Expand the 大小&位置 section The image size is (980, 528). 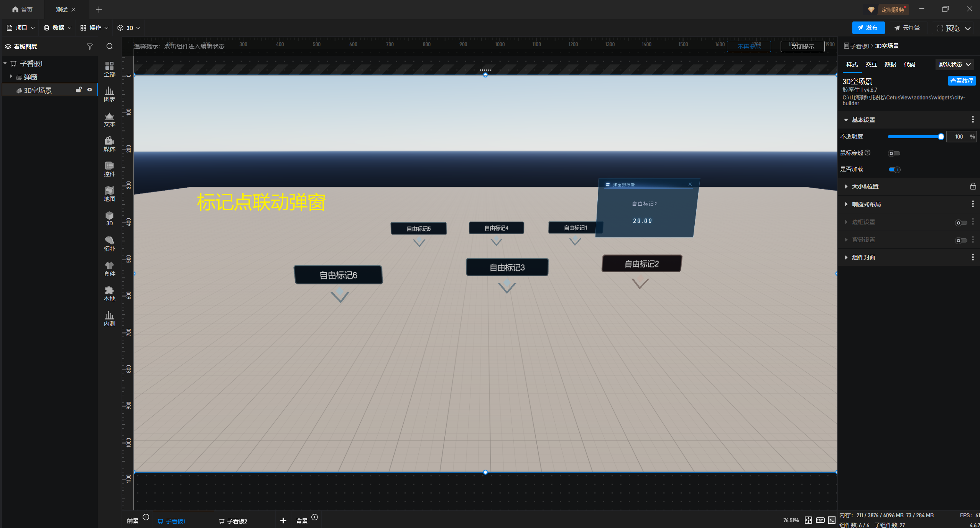865,186
